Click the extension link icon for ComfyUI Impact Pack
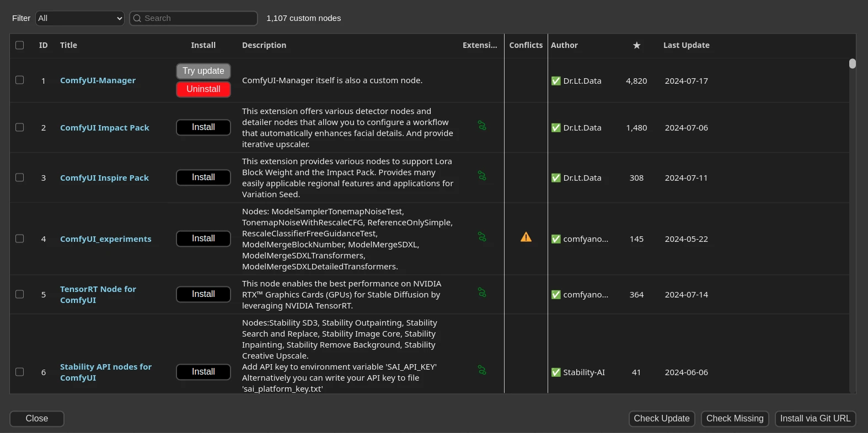Viewport: 868px width, 433px height. (482, 126)
